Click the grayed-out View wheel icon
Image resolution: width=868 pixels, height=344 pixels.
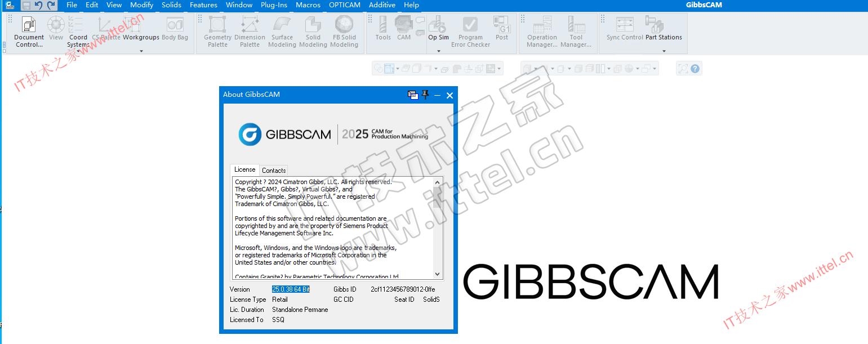[x=56, y=25]
